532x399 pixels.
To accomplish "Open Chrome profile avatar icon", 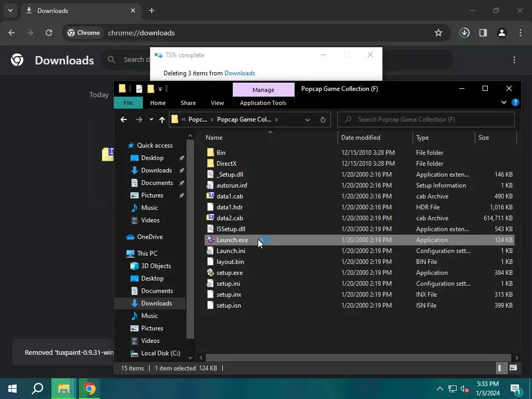I will (x=502, y=33).
